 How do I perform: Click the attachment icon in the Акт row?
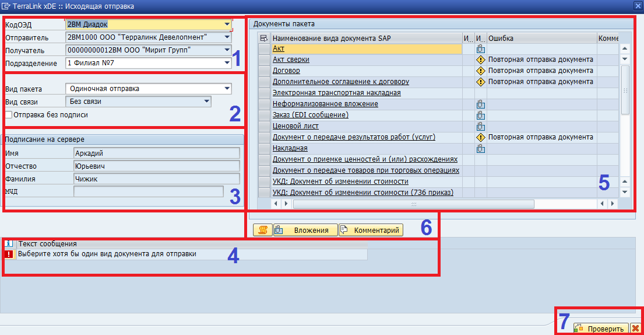481,49
